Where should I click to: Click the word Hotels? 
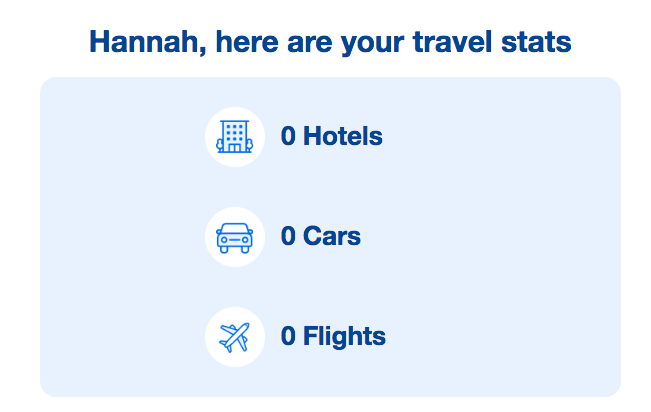(343, 136)
